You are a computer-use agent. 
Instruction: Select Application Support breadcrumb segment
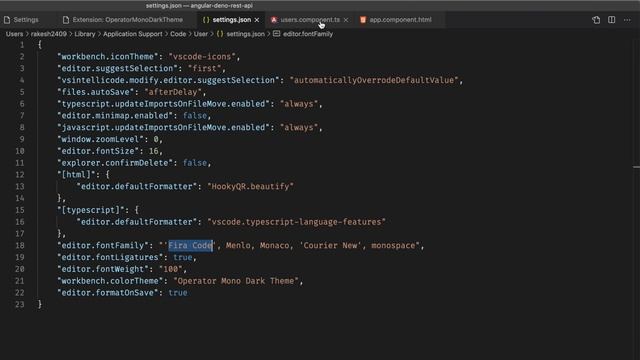(x=133, y=34)
